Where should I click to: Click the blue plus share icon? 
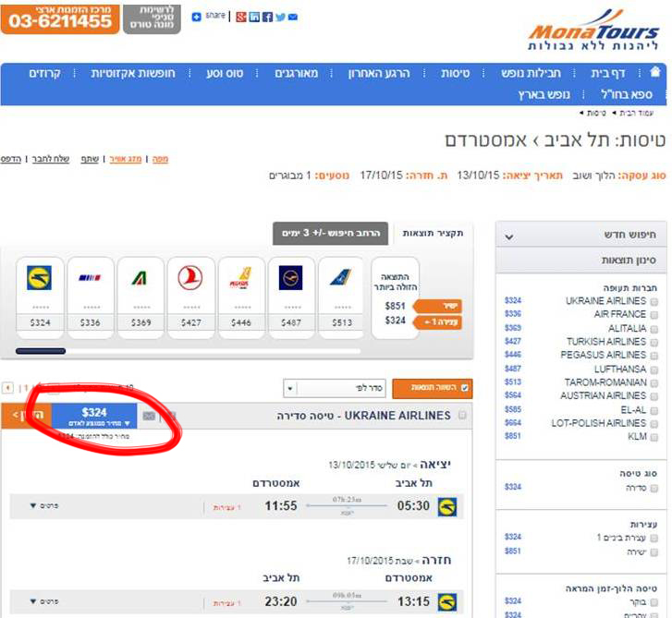pos(196,18)
